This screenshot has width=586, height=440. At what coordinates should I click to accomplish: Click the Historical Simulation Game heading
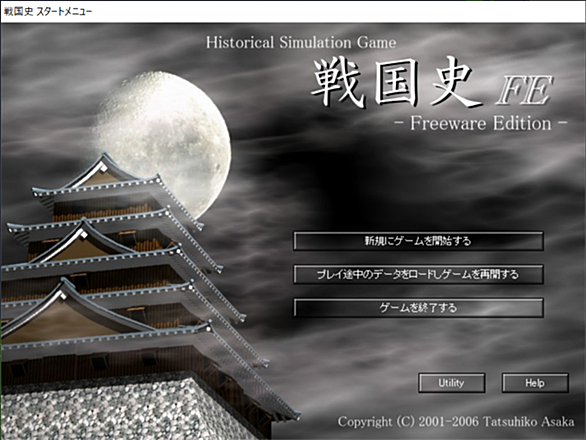(301, 42)
